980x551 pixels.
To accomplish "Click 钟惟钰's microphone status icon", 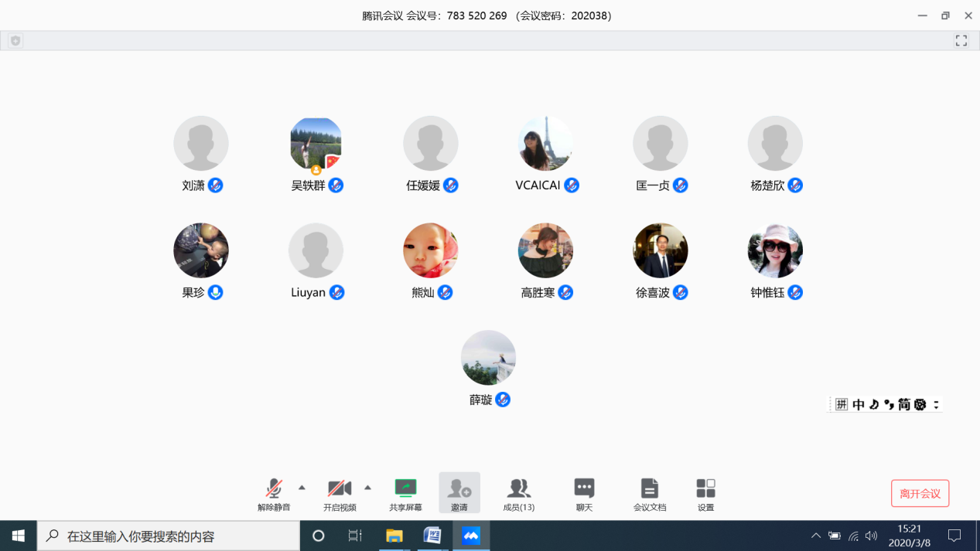I will (x=795, y=293).
